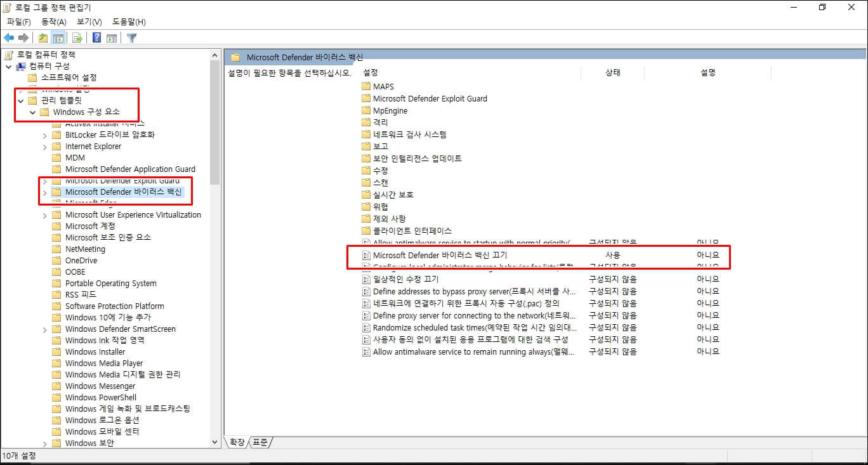Open the 보기(V) menu
868x465 pixels.
pos(89,22)
